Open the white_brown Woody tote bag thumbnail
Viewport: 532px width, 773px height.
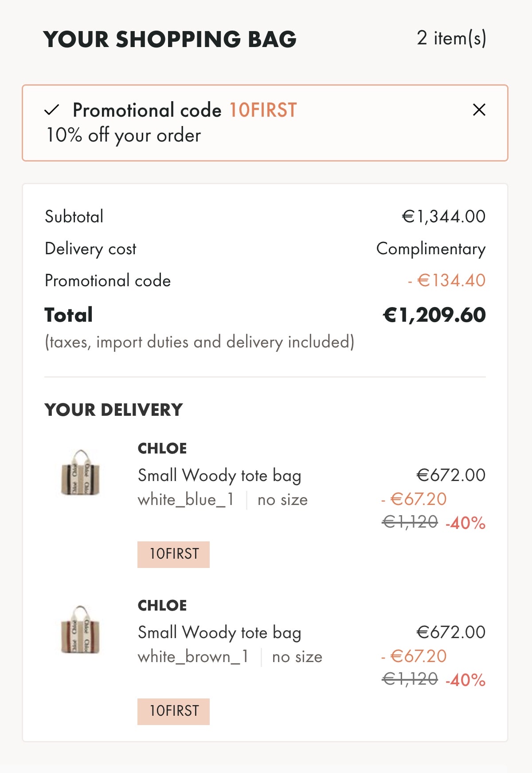tap(80, 630)
